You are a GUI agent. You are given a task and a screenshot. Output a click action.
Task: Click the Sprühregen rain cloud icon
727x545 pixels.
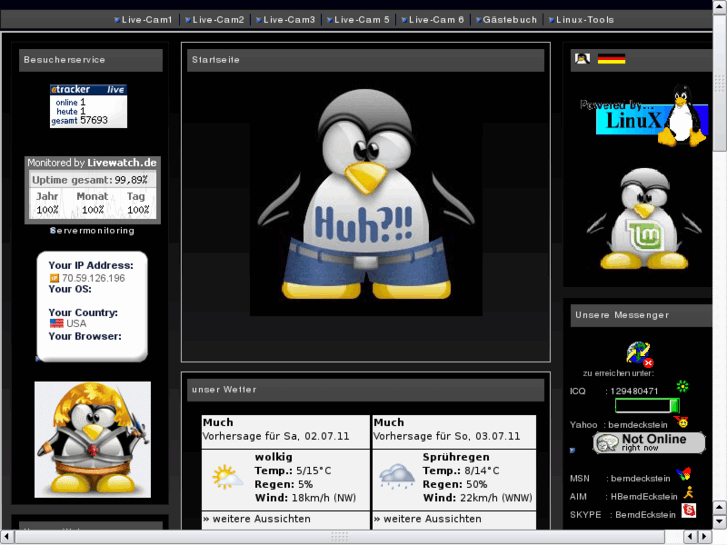click(x=397, y=476)
